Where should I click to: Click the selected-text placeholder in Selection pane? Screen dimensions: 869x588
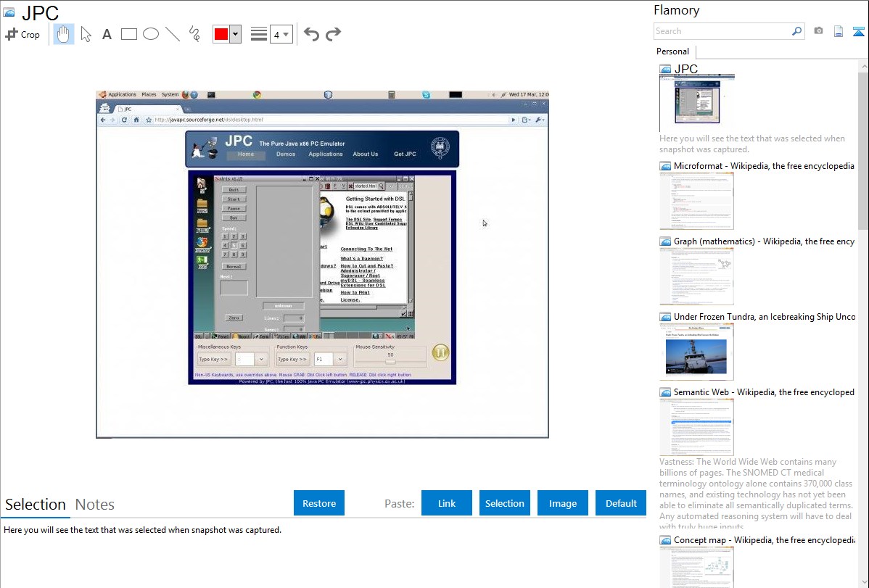pyautogui.click(x=142, y=530)
